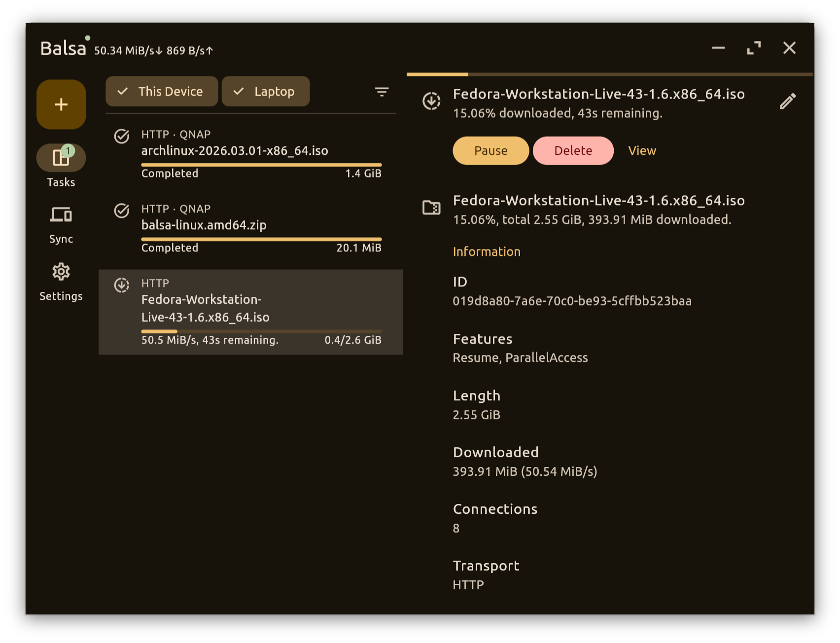The height and width of the screenshot is (643, 840).
Task: Click the edit pencil icon for the Fedora download
Action: (x=787, y=101)
